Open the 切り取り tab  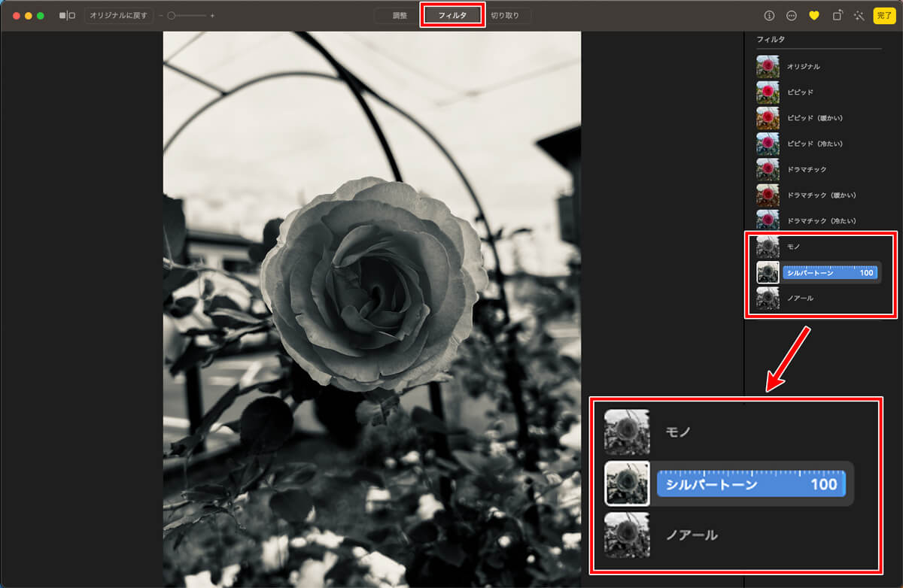tap(505, 15)
